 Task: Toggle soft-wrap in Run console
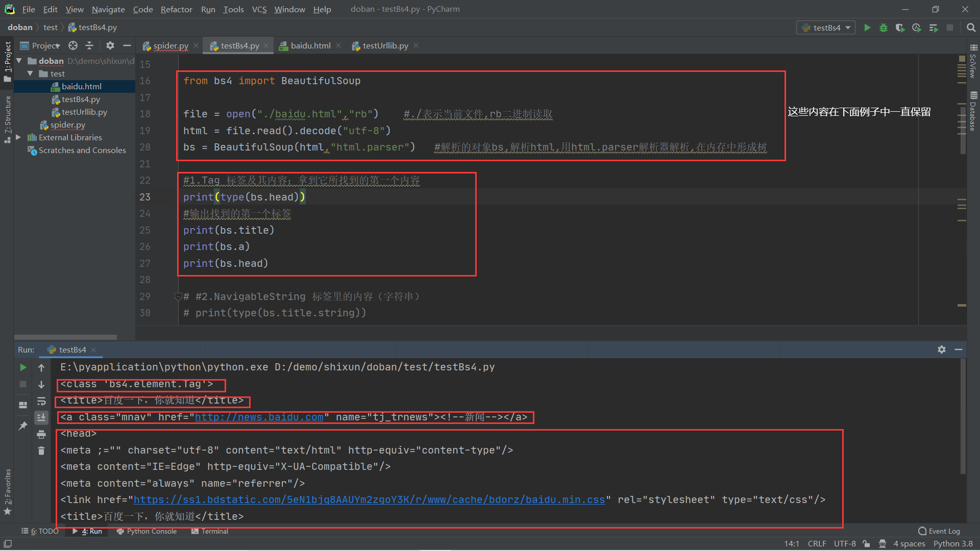pos(41,401)
